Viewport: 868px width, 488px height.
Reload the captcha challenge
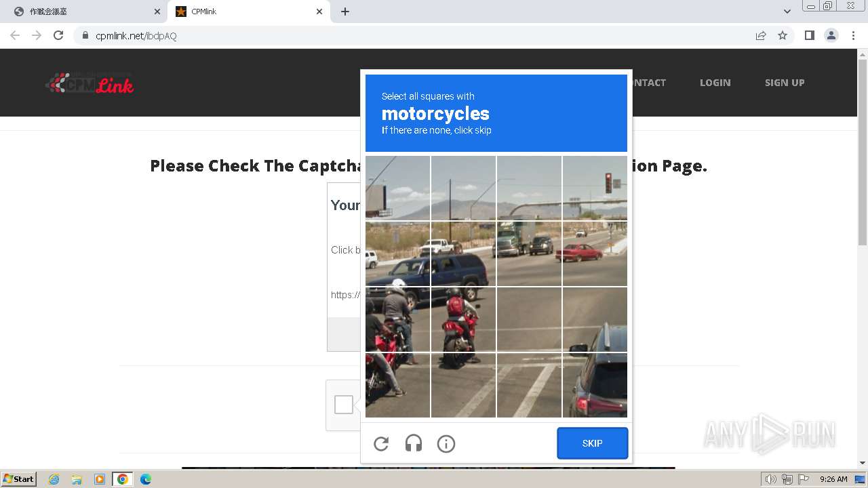[x=381, y=444]
